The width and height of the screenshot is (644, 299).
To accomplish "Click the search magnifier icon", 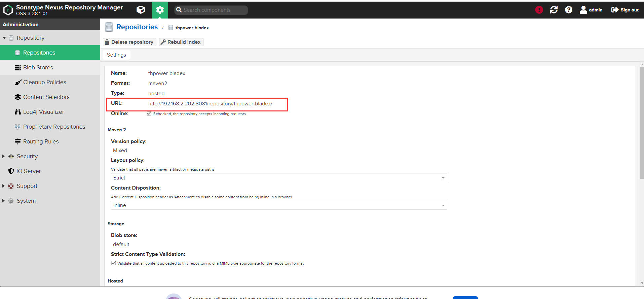I will (x=179, y=10).
